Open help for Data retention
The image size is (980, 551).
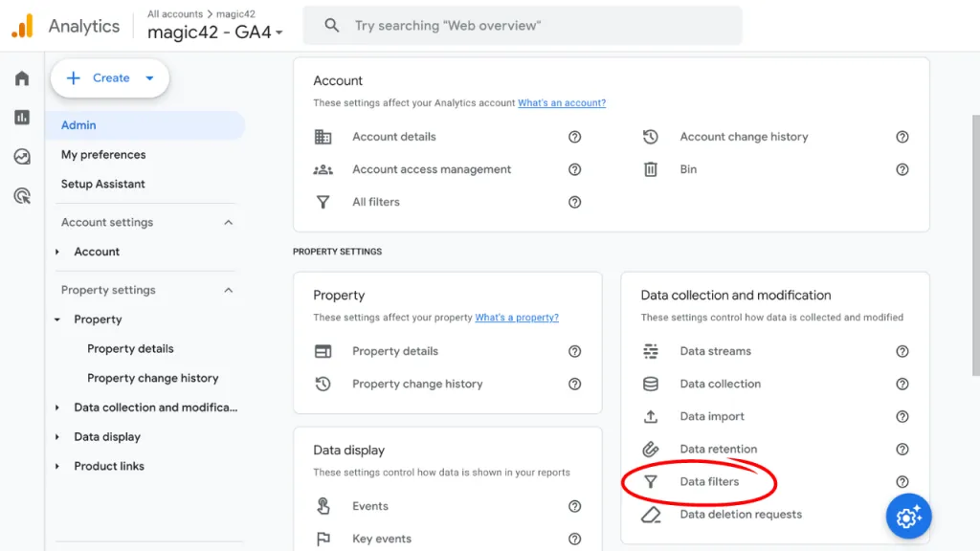click(902, 449)
